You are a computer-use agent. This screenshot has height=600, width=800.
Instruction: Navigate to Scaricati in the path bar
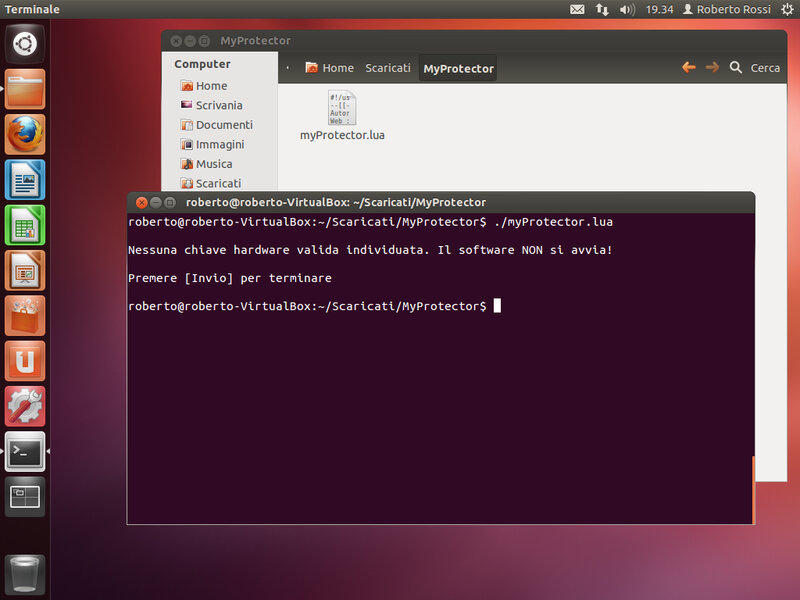pos(388,68)
